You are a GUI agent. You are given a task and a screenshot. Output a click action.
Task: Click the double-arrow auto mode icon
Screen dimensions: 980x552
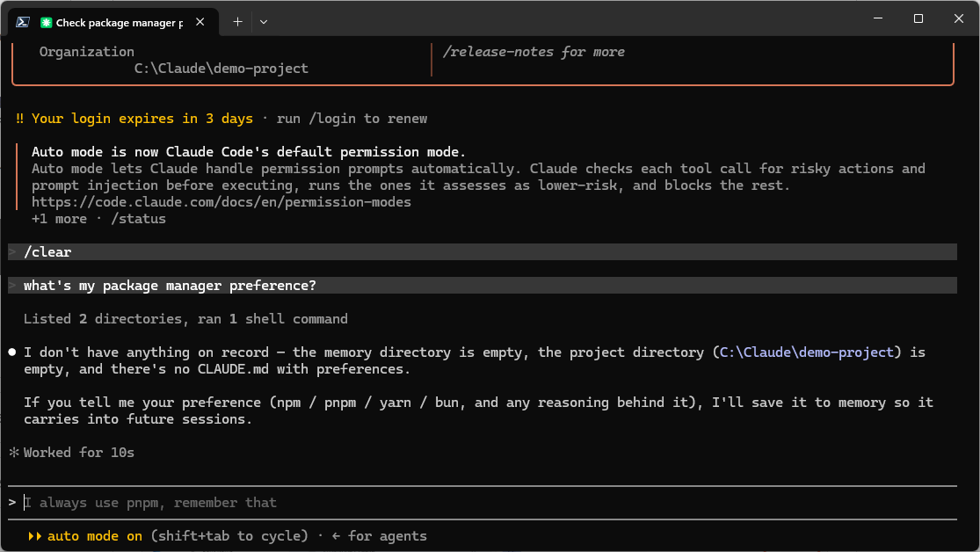coord(35,536)
